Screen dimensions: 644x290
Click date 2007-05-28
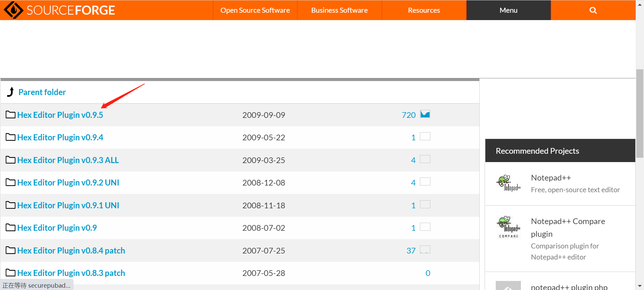coord(264,273)
